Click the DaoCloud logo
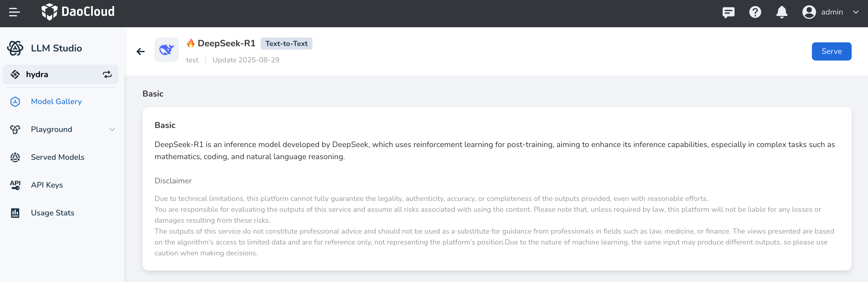The height and width of the screenshot is (282, 868). (78, 12)
